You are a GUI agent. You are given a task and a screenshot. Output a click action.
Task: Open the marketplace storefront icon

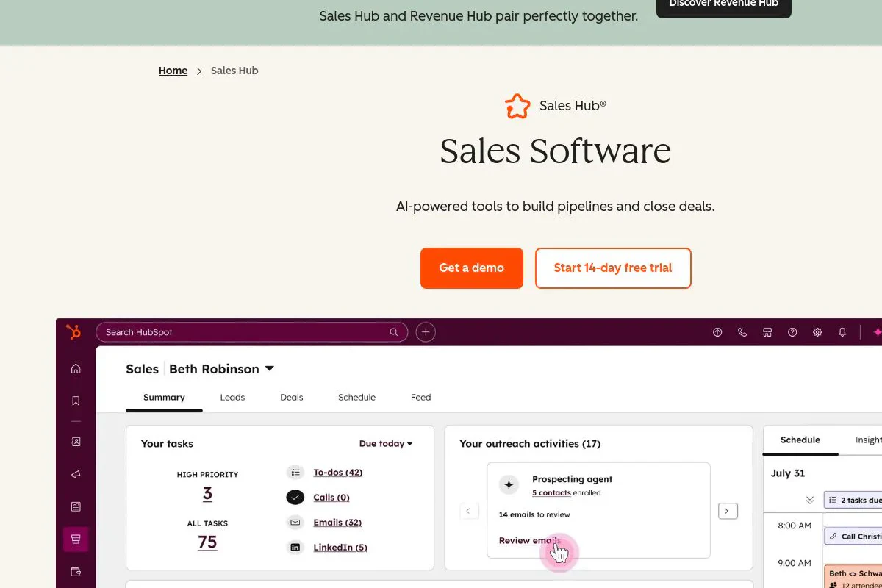point(767,332)
